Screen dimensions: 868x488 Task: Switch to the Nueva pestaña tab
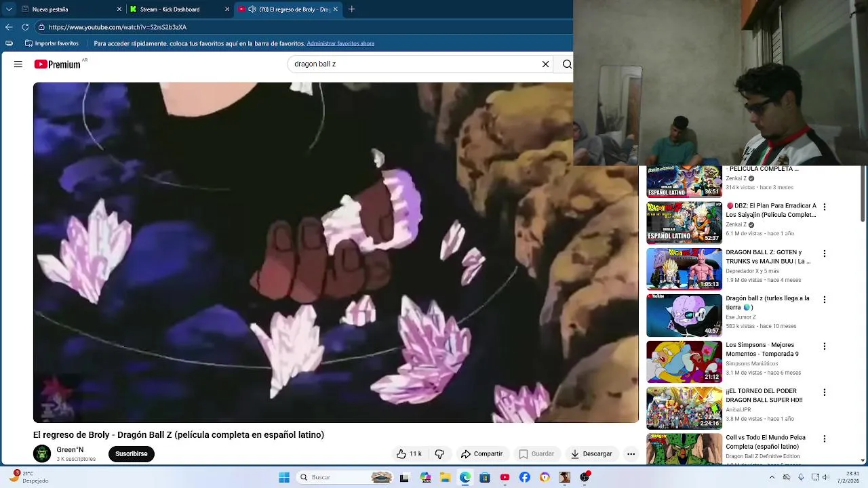point(68,9)
